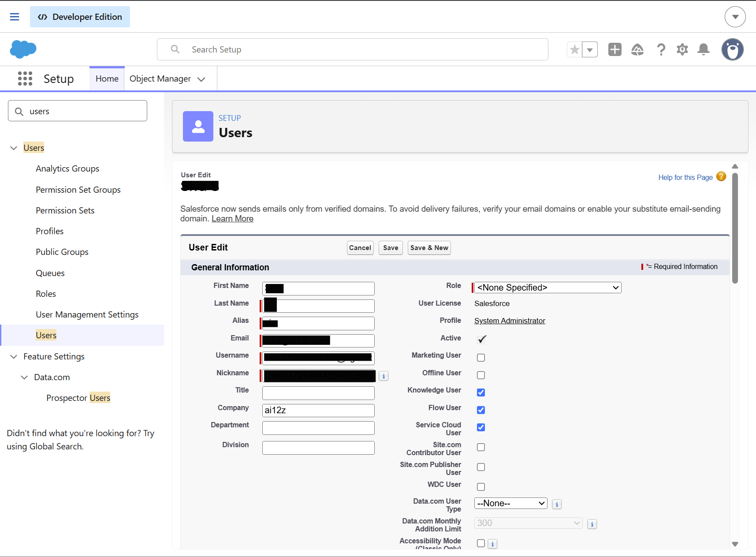Open the hamburger menu icon
Viewport: 756px width, 557px height.
(x=15, y=17)
